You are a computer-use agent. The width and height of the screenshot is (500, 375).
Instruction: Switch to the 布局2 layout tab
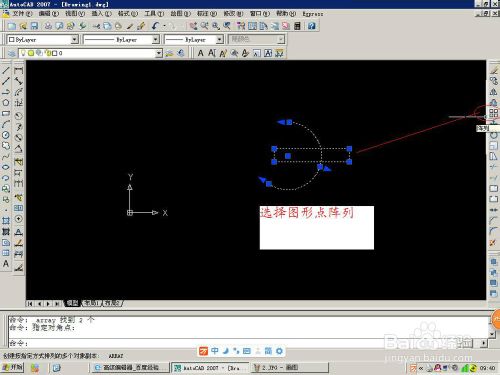coord(112,303)
